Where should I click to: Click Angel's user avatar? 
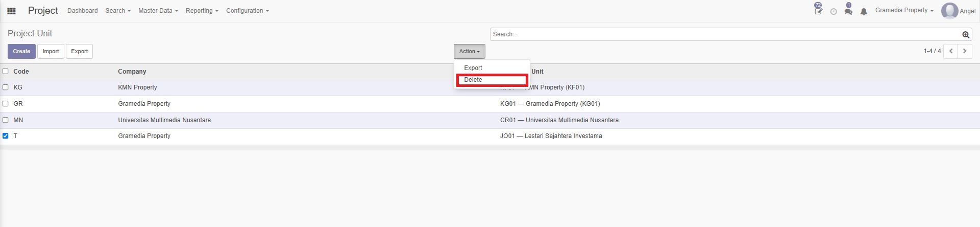pos(949,11)
